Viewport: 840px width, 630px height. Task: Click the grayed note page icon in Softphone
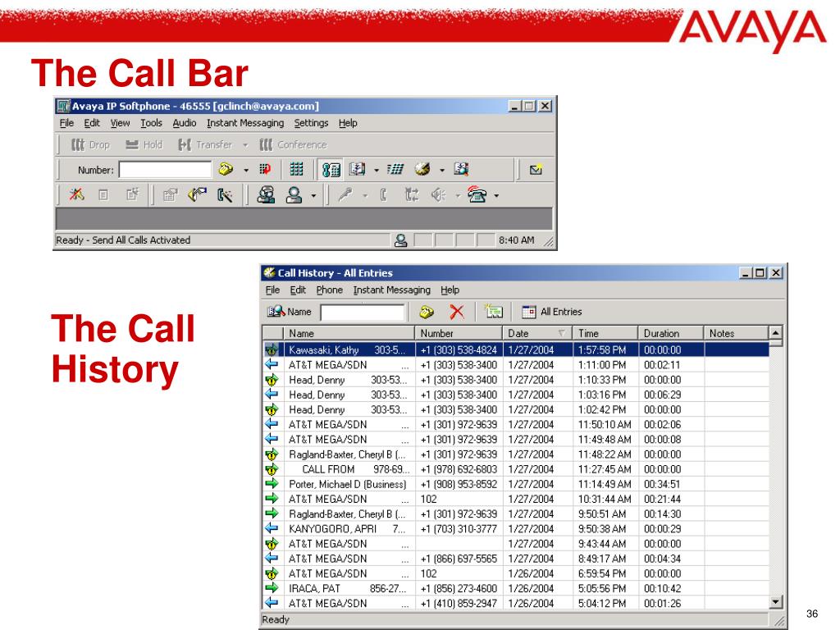[x=103, y=195]
